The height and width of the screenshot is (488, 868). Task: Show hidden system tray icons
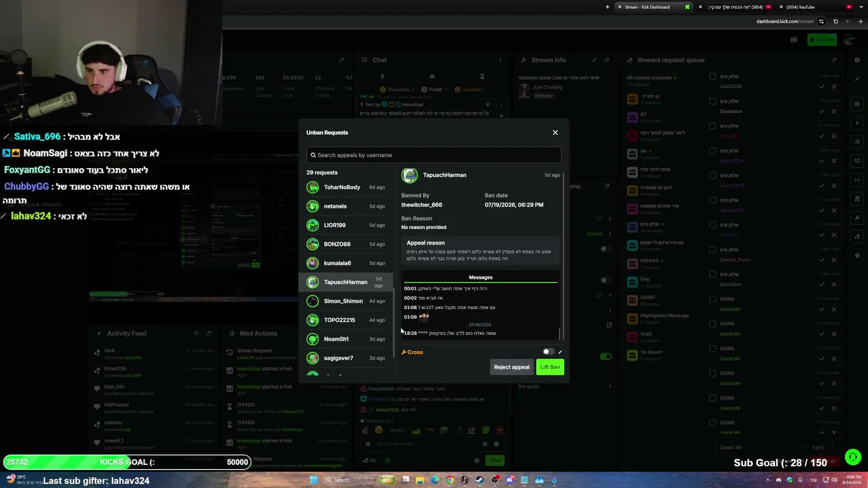click(768, 480)
